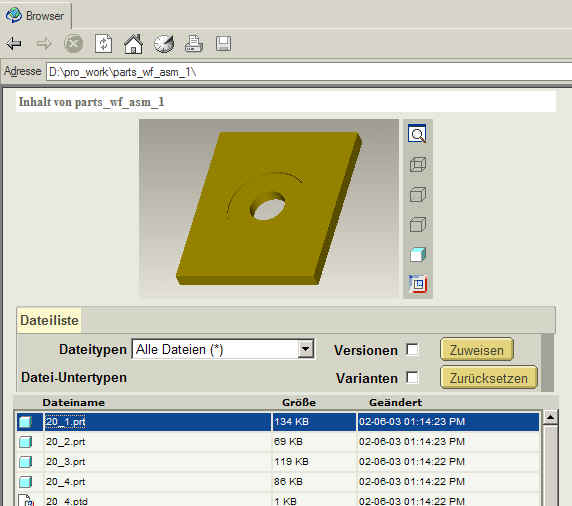The width and height of the screenshot is (572, 506).
Task: Go to Home via house icon
Action: coord(133,44)
